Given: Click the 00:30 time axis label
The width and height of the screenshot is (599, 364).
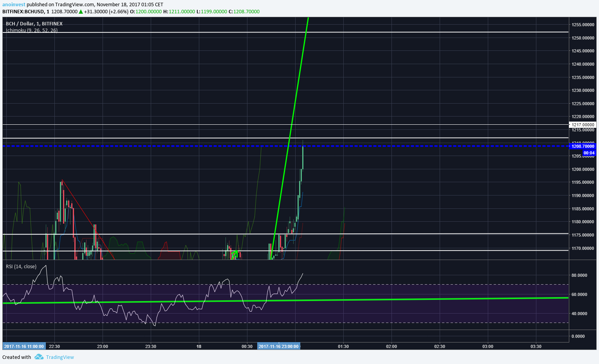Looking at the screenshot, I should (x=247, y=346).
